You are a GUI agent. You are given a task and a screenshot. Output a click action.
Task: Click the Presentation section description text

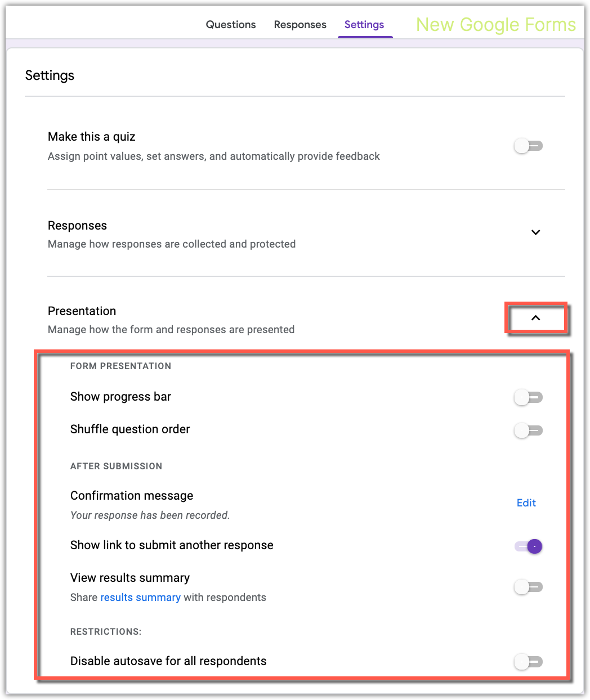pyautogui.click(x=171, y=329)
